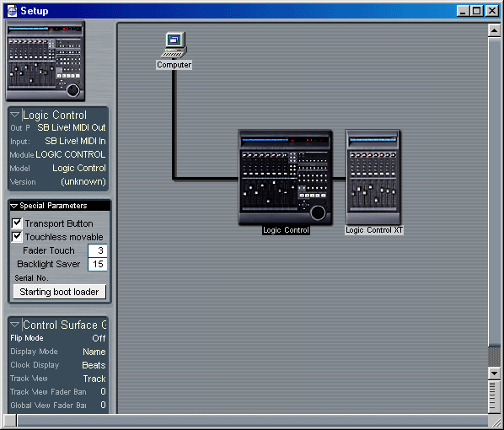Click the Global View Fader Bank value
504x430 pixels.
coord(103,406)
